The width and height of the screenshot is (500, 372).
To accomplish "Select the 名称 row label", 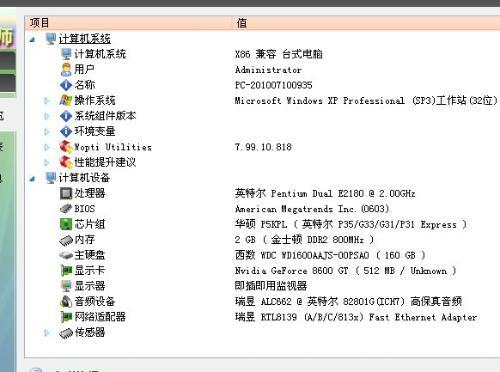I will [x=85, y=85].
